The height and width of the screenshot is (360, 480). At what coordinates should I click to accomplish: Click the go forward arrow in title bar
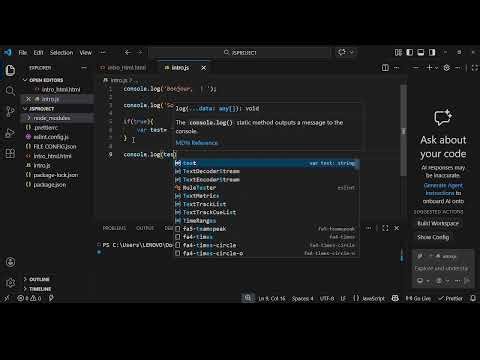point(140,52)
